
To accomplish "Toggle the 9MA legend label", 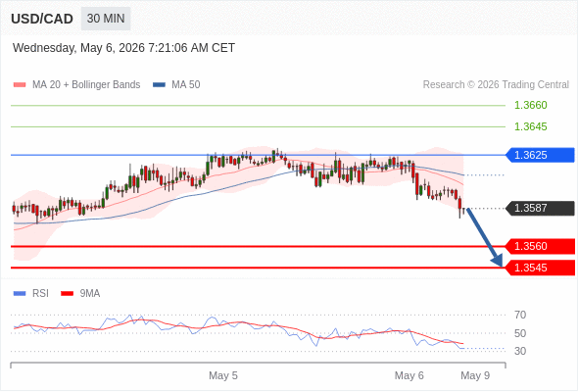I will tap(90, 294).
